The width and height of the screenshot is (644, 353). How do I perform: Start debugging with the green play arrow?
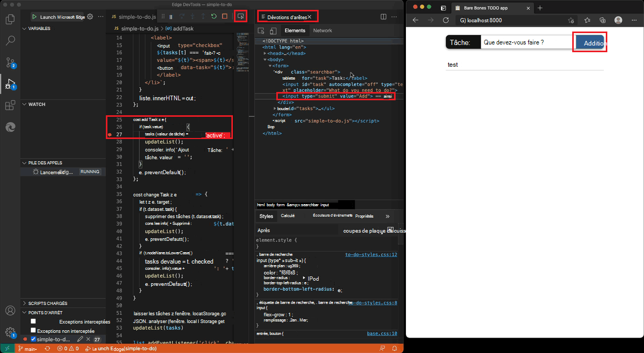[35, 17]
